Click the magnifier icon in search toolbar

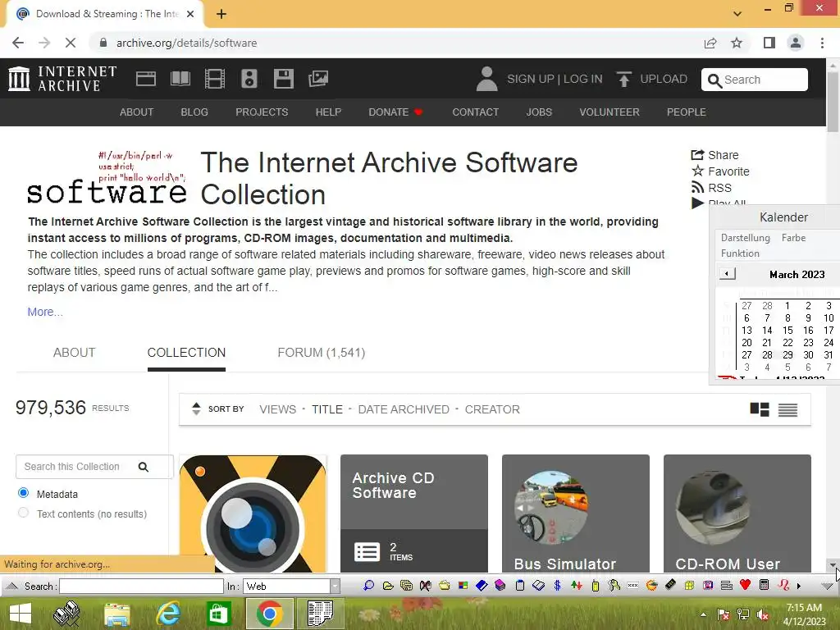pyautogui.click(x=368, y=586)
